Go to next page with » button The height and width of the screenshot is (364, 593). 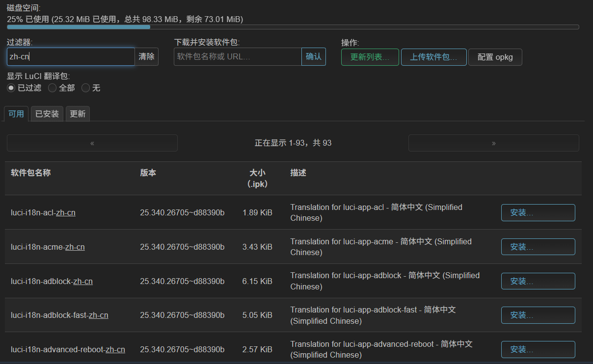[x=493, y=143]
